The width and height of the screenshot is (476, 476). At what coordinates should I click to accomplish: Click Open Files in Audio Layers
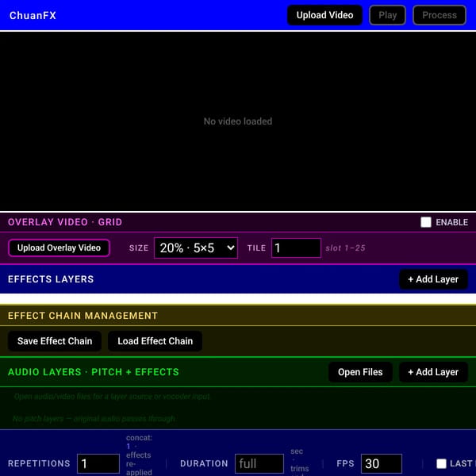click(x=360, y=372)
